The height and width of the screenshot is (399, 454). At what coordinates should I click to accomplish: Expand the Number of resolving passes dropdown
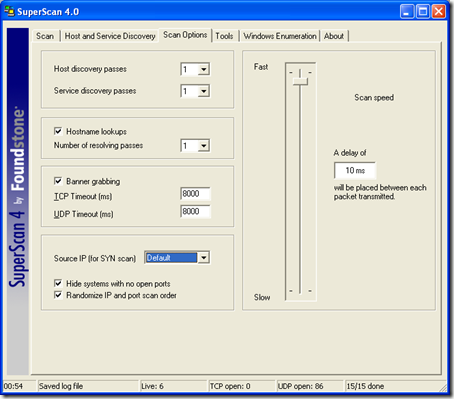click(203, 146)
